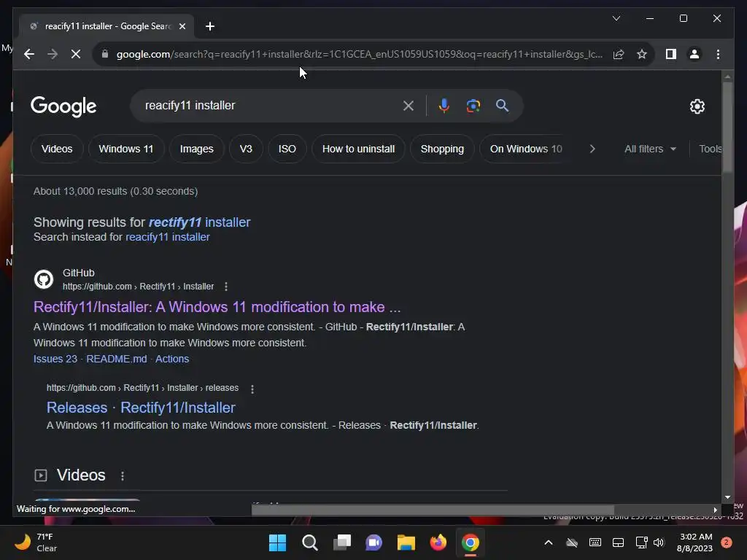Open a new browser tab
This screenshot has width=747, height=560.
(x=210, y=26)
